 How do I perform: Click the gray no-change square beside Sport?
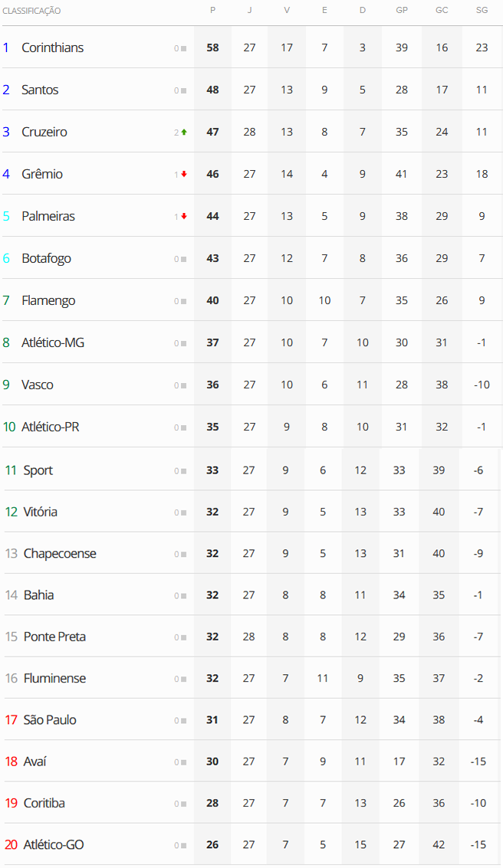pos(184,471)
